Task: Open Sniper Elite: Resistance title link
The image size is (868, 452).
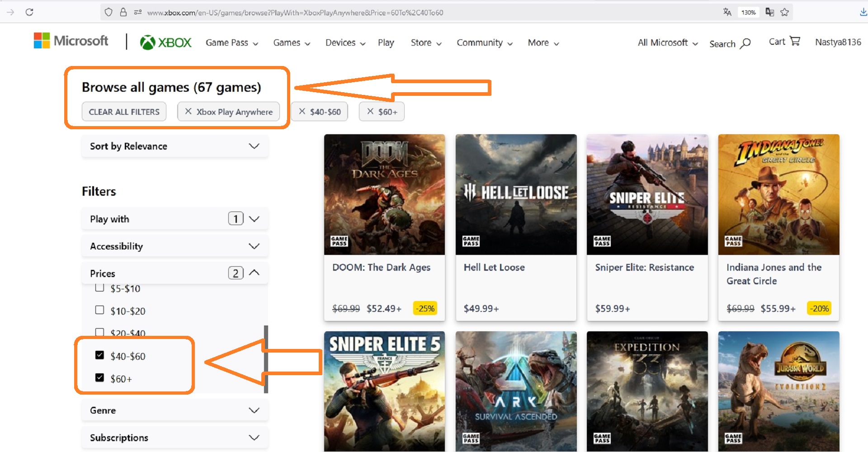Action: click(x=645, y=267)
